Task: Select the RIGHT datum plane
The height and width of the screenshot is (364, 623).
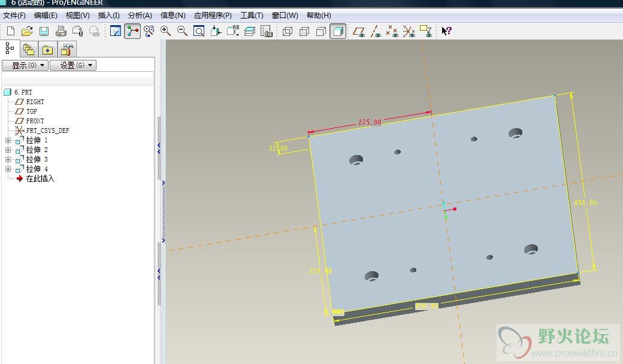Action: pyautogui.click(x=35, y=102)
